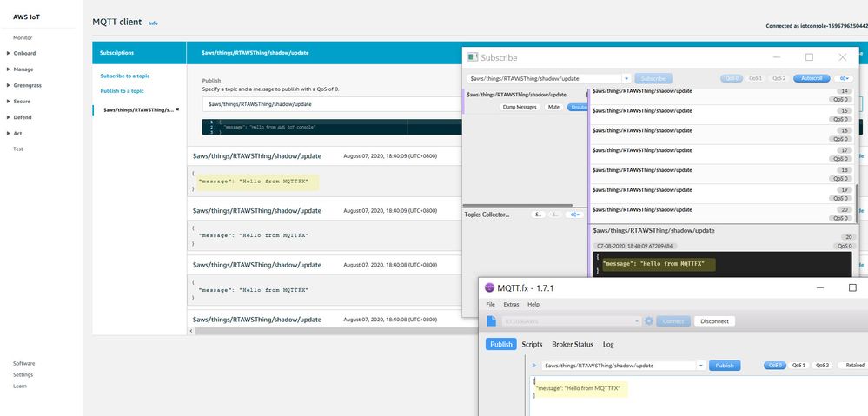Image resolution: width=868 pixels, height=416 pixels.
Task: Click double-arrow icon beside MQTT.fx publish topic
Action: pos(534,365)
